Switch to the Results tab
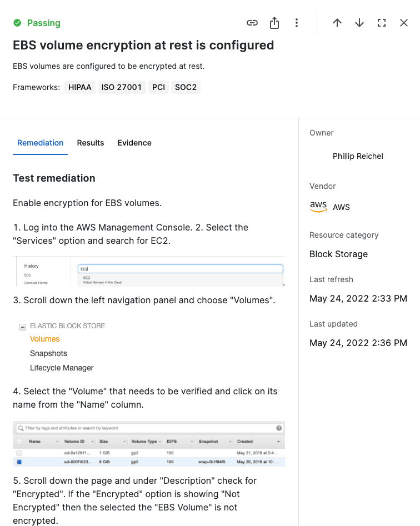This screenshot has height=526, width=420. click(x=91, y=143)
